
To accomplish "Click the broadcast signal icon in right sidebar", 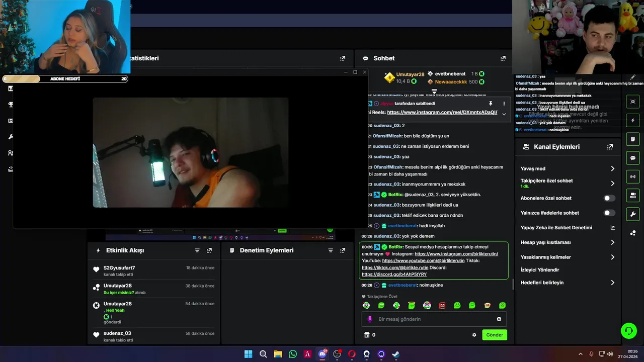I will click(633, 176).
